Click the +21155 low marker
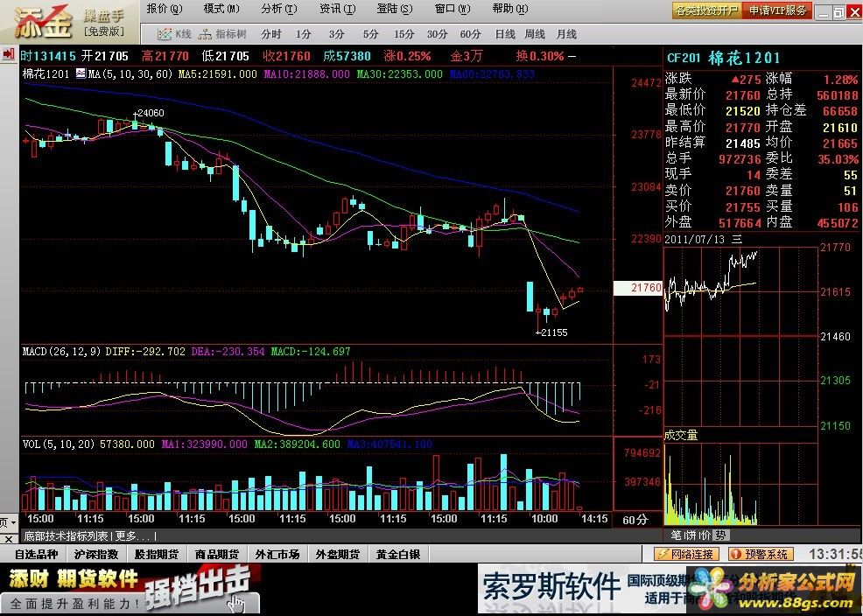The width and height of the screenshot is (863, 616). click(x=551, y=332)
